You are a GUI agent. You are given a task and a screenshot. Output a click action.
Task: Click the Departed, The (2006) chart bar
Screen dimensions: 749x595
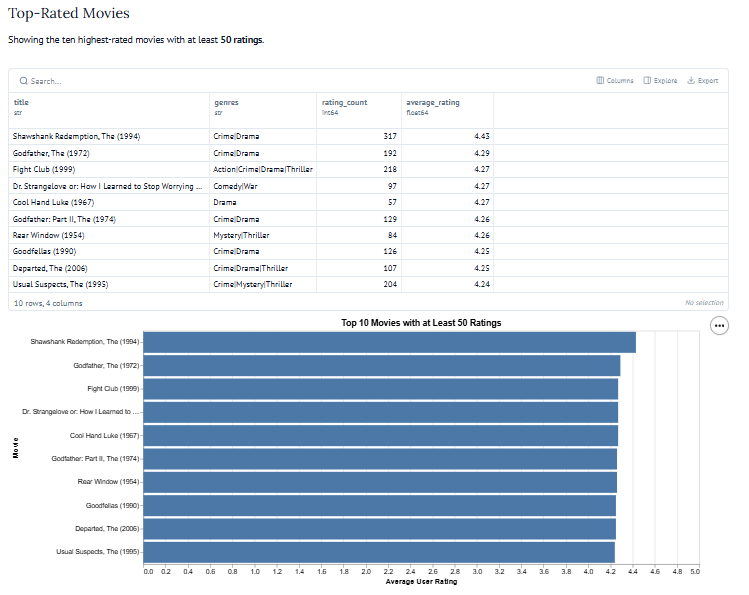coord(379,529)
